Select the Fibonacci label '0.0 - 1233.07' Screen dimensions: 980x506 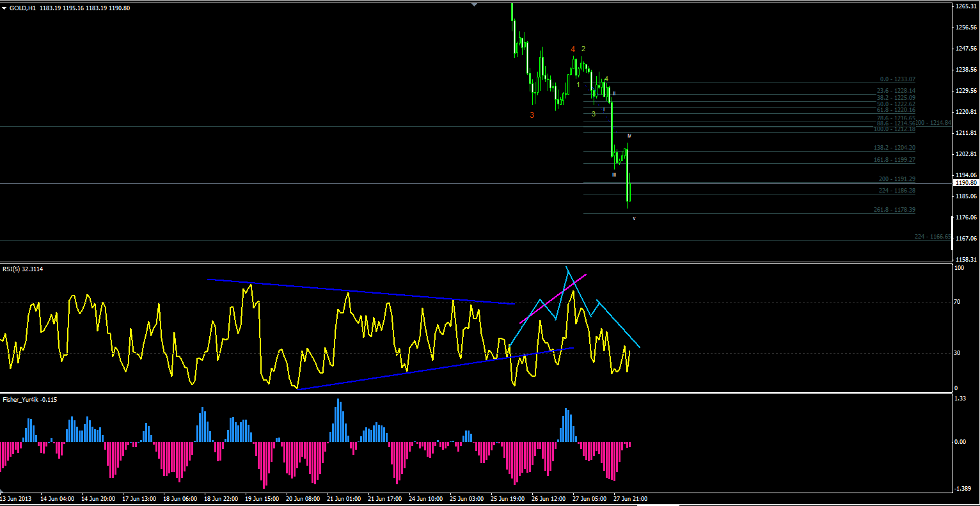pyautogui.click(x=897, y=79)
